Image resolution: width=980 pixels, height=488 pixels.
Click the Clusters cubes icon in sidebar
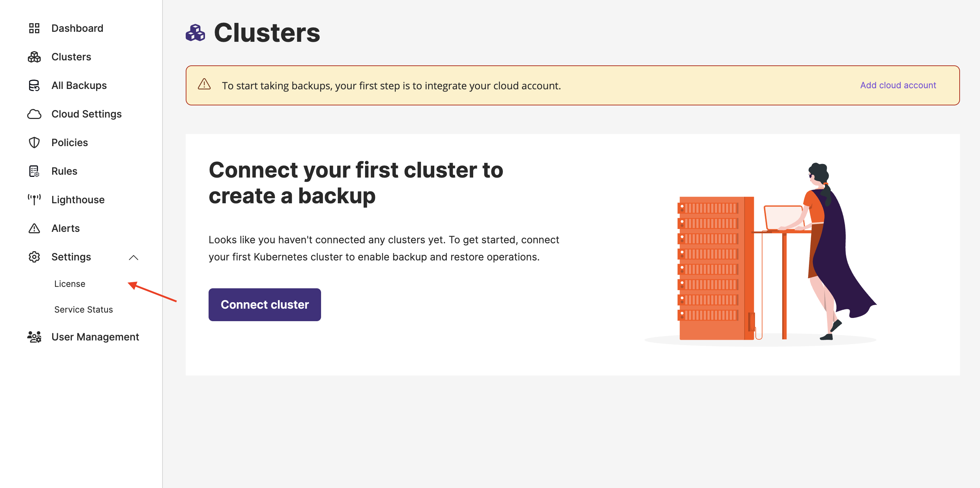tap(34, 57)
